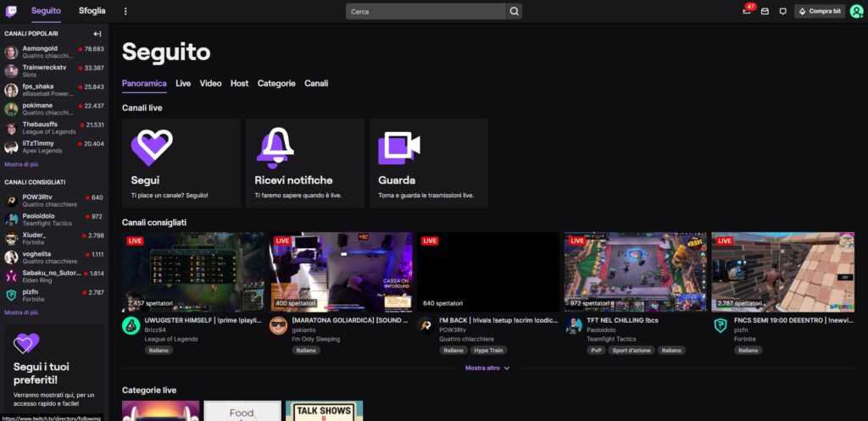Switch to the Seguito top navigation tab
This screenshot has width=868, height=421.
pos(46,11)
